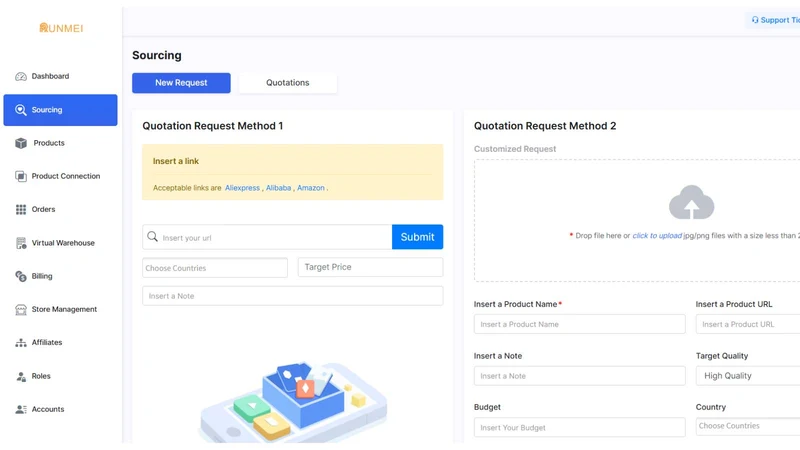The width and height of the screenshot is (800, 450).
Task: Click the 'Budget' label
Action: coord(487,407)
